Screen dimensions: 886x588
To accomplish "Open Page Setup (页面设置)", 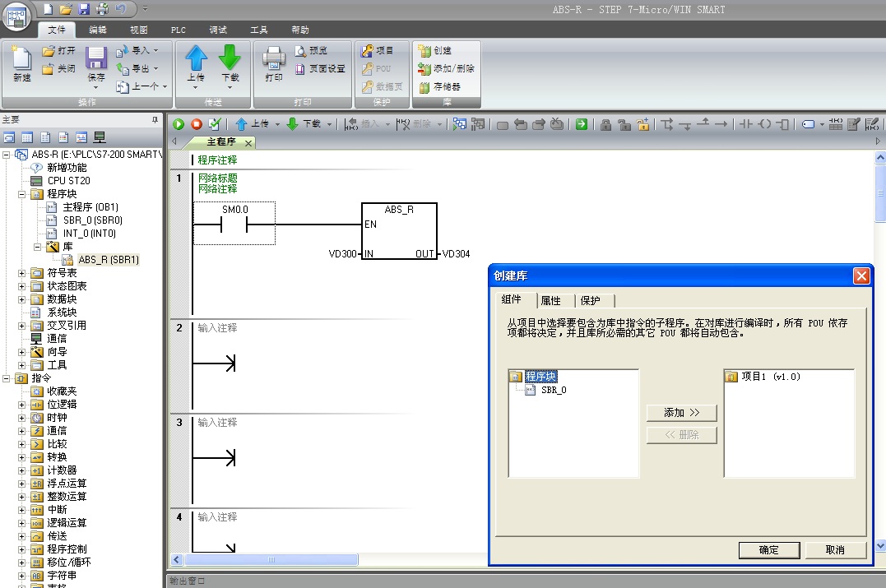I will (320, 68).
